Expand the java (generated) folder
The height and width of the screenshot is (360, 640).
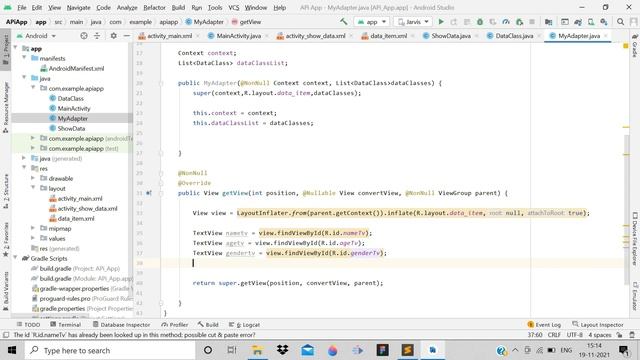pos(24,158)
